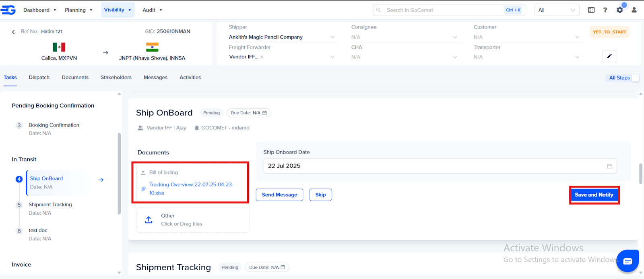The image size is (644, 279).
Task: Click the Skip button
Action: [x=320, y=195]
